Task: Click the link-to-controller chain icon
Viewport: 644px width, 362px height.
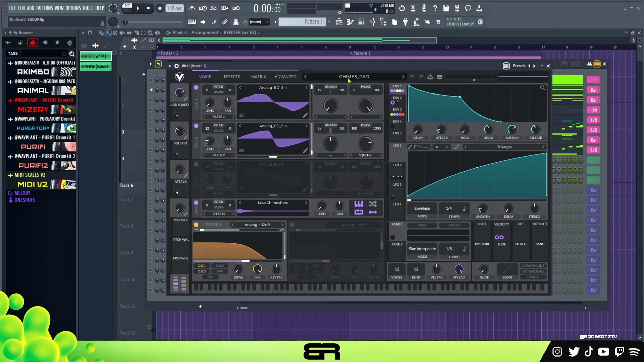Action: [225, 22]
